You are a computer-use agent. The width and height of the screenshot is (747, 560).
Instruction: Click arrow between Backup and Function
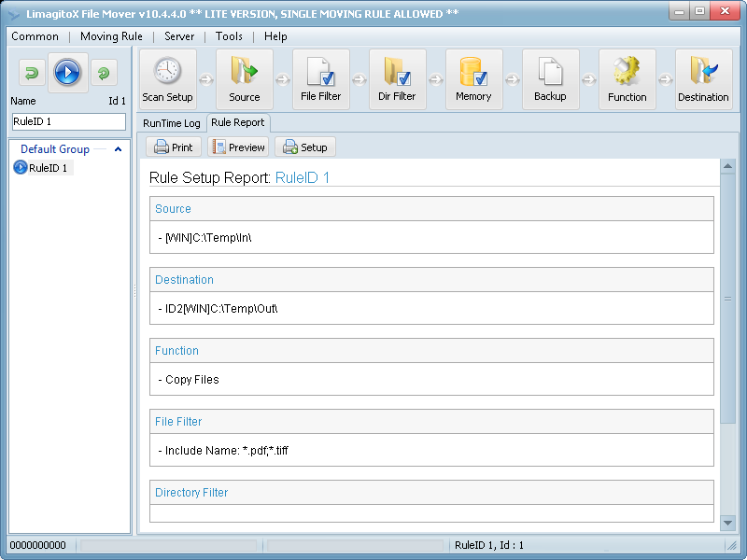(589, 79)
